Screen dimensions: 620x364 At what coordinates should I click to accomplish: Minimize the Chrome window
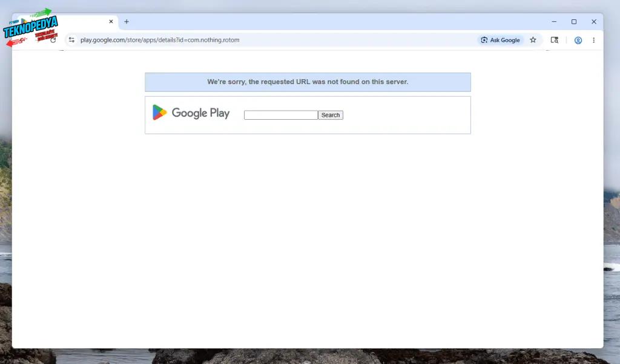(554, 22)
